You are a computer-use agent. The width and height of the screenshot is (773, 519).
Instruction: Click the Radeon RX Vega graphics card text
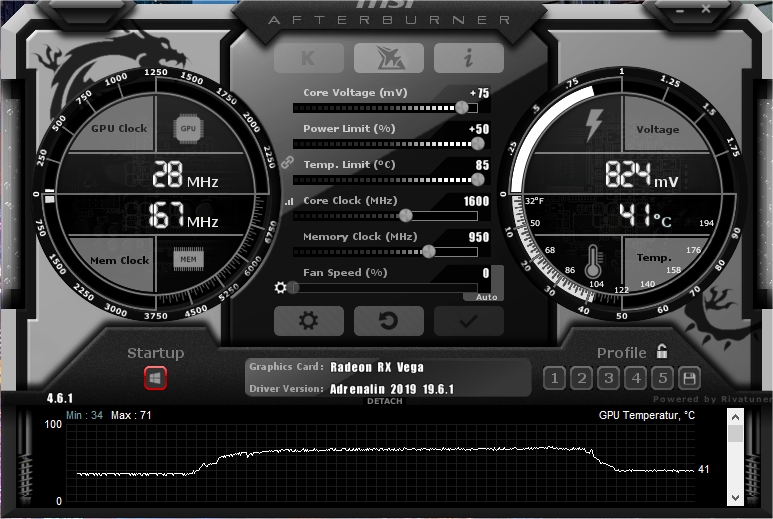coord(377,368)
